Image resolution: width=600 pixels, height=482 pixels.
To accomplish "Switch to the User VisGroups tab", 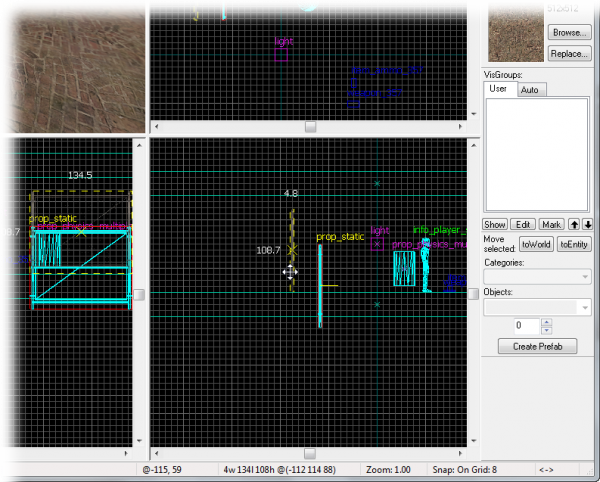I will pos(497,89).
